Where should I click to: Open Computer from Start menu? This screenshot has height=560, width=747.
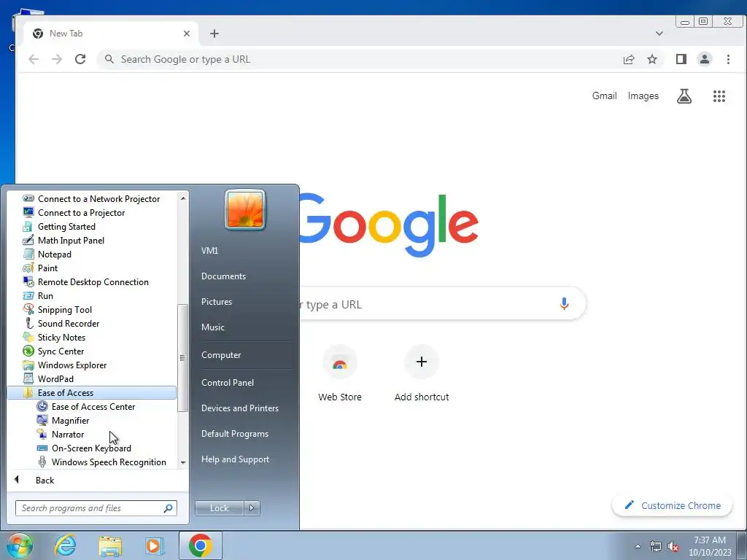pos(221,355)
